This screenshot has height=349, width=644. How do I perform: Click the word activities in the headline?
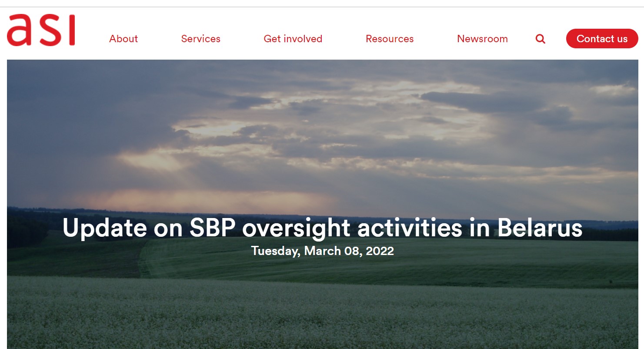coord(409,228)
